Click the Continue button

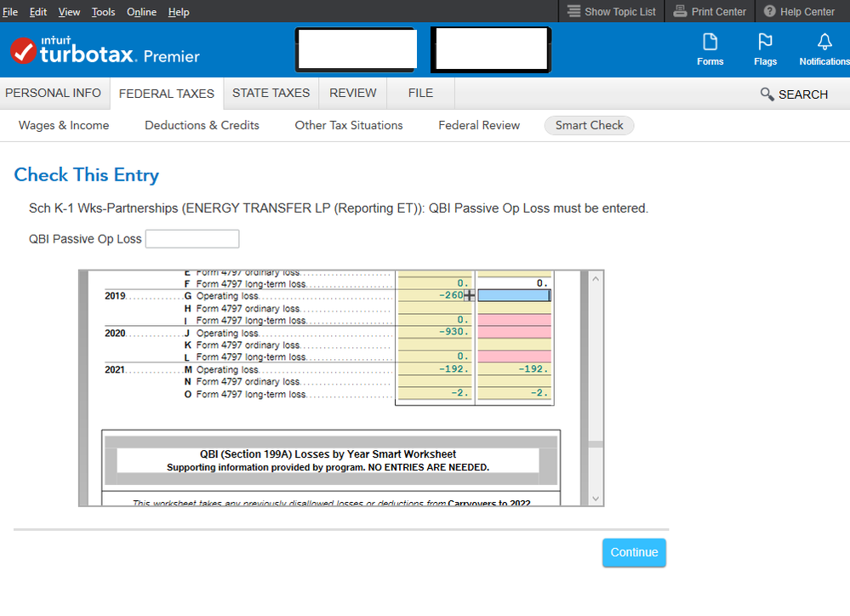tap(634, 552)
